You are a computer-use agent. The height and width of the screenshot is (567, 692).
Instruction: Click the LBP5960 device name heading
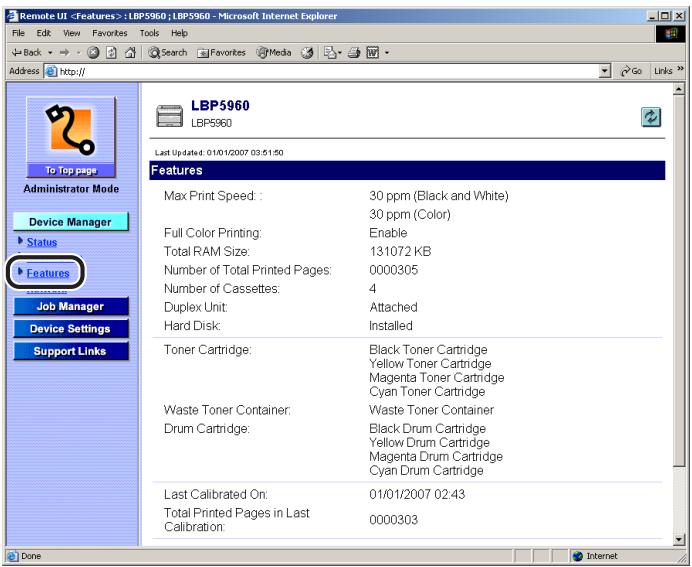tap(220, 105)
